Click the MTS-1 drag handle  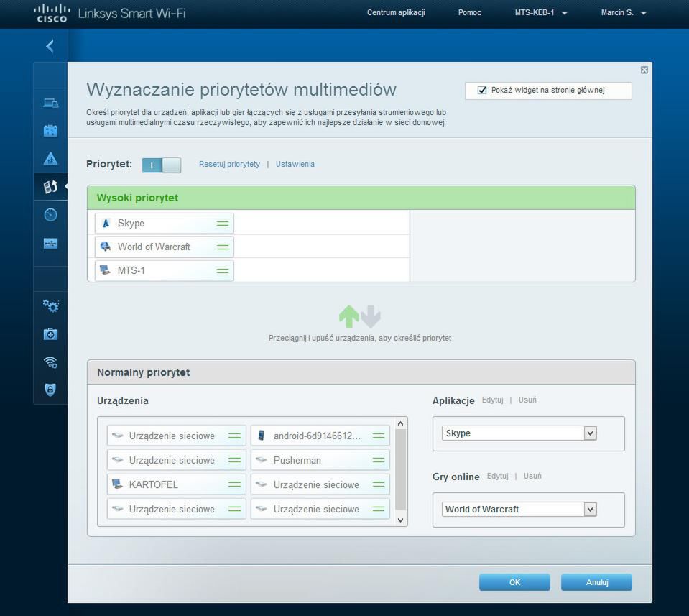(x=223, y=271)
